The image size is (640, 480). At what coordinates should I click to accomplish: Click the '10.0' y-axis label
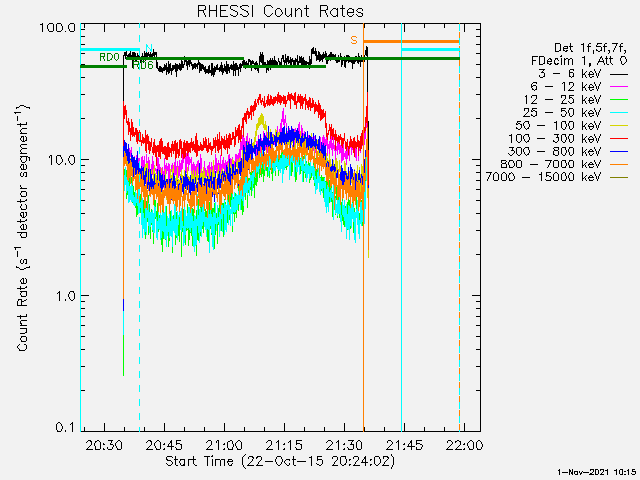(x=61, y=160)
